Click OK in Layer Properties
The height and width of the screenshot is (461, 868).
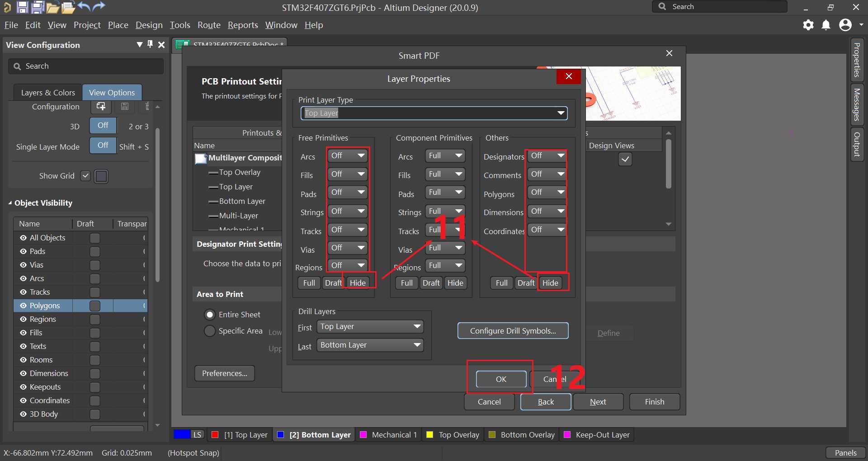tap(501, 379)
